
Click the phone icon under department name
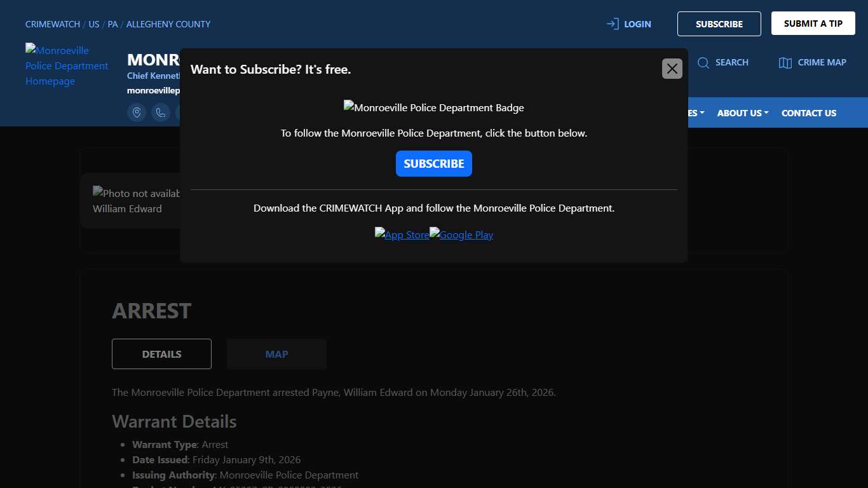coord(161,112)
